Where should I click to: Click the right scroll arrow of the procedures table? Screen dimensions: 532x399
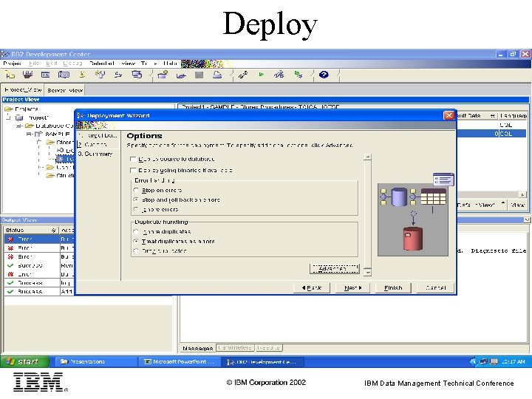[x=522, y=195]
